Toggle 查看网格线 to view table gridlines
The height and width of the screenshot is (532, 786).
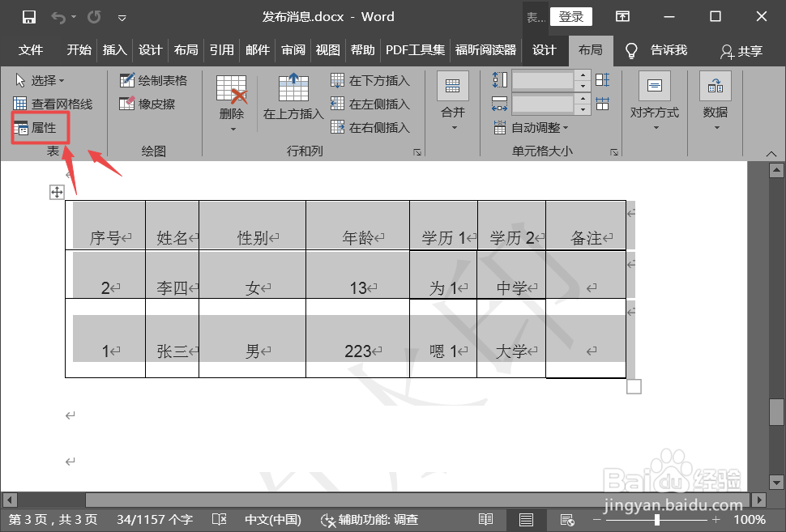pos(53,104)
